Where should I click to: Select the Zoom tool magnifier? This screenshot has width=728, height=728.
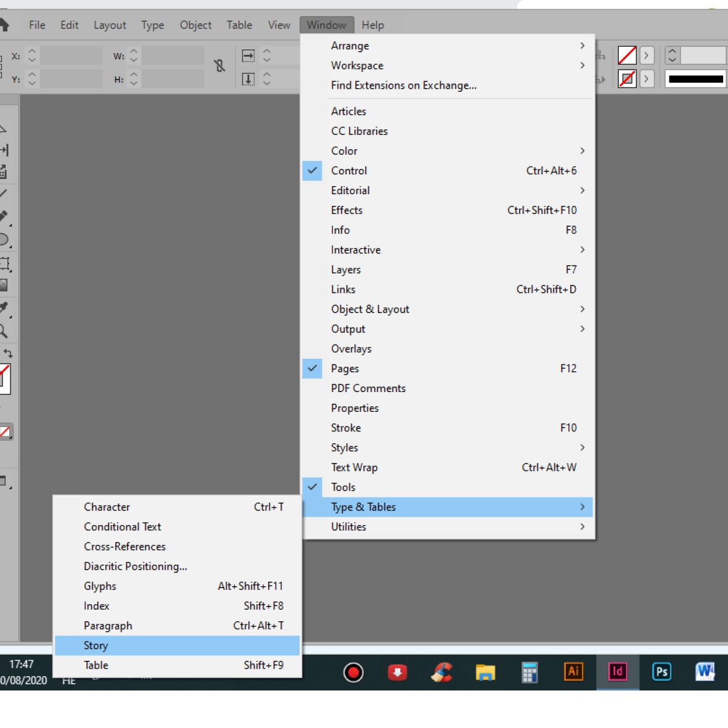[x=3, y=330]
